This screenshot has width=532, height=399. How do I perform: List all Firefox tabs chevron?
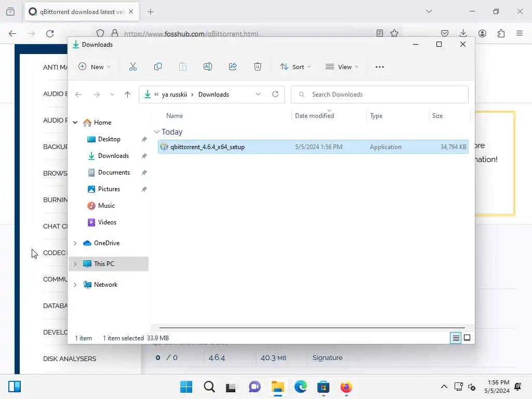(x=429, y=11)
